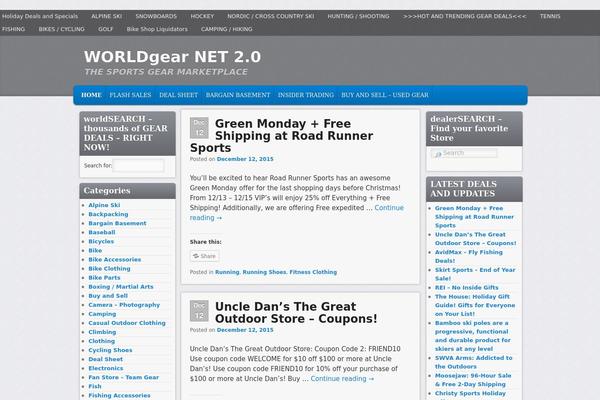Screen dimensions: 600x400
Task: Open the Green Monday + Free Shipping post title
Action: pos(281,136)
